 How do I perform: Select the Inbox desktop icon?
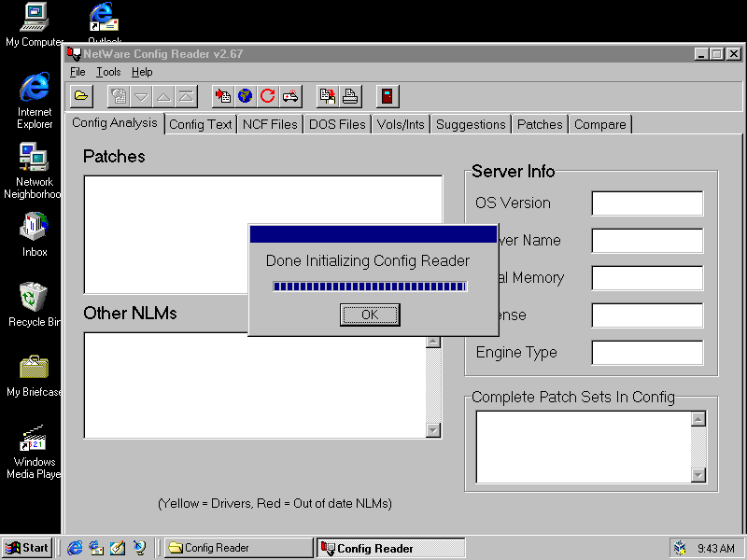35,235
